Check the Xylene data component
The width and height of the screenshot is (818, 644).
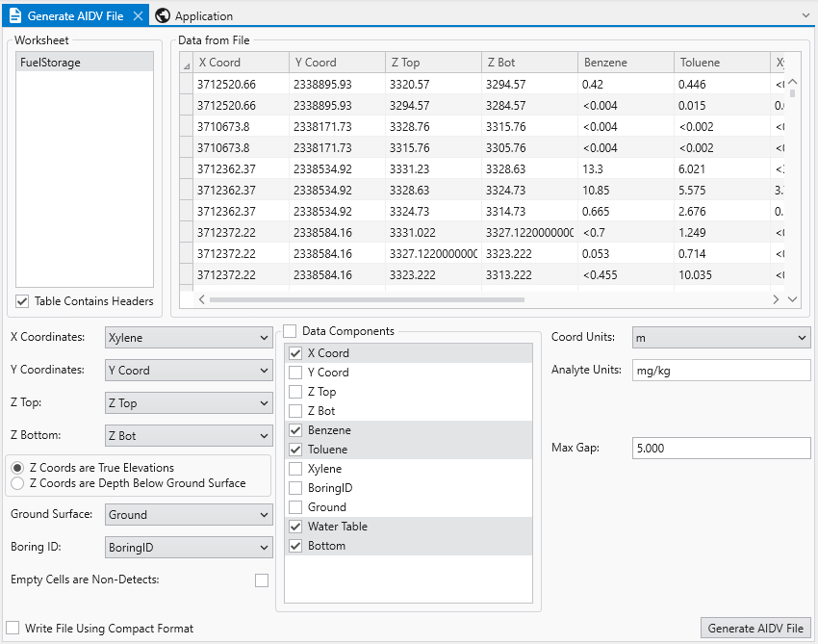[x=296, y=469]
